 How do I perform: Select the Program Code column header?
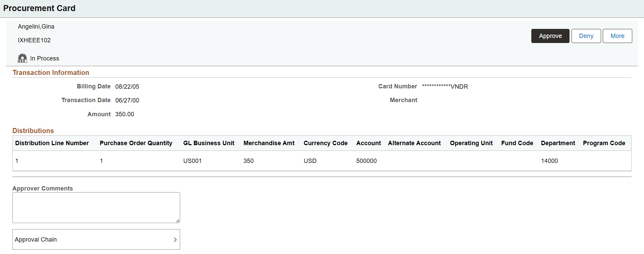604,143
